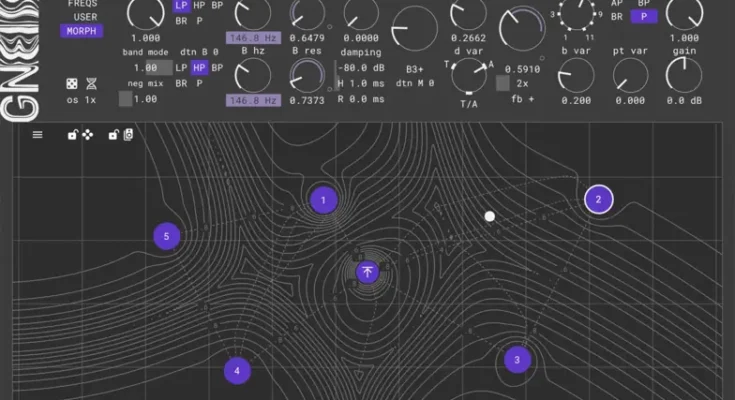Click the dice randomize icon
735x400 pixels.
(x=72, y=83)
